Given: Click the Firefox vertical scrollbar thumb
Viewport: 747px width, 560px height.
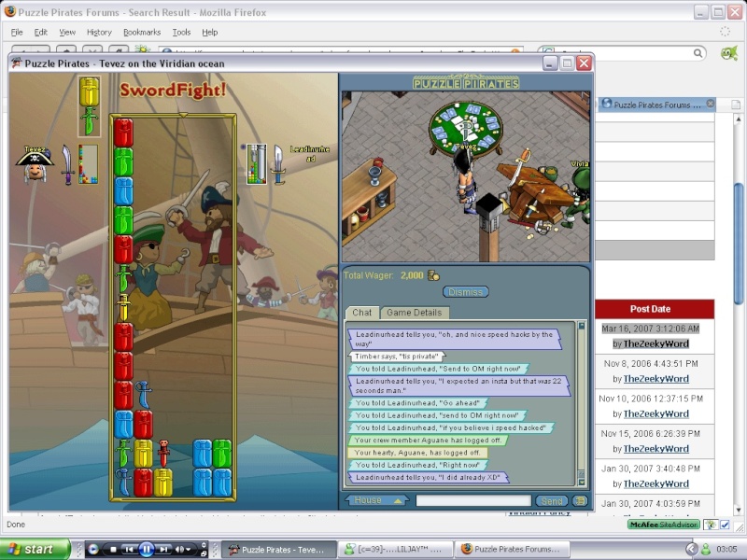Looking at the screenshot, I should (739, 244).
